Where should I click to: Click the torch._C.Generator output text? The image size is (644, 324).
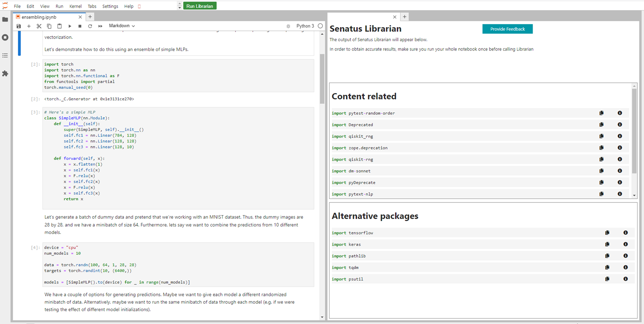tap(89, 99)
